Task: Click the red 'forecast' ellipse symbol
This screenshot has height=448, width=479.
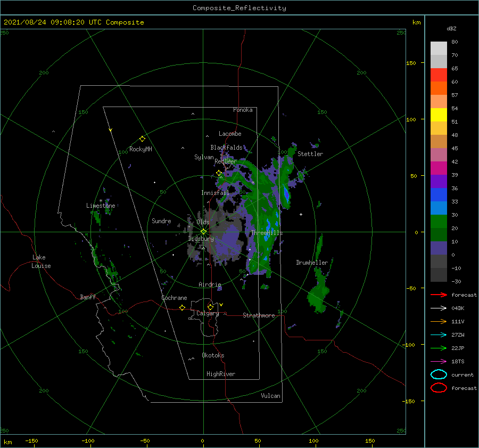Action: [x=439, y=388]
